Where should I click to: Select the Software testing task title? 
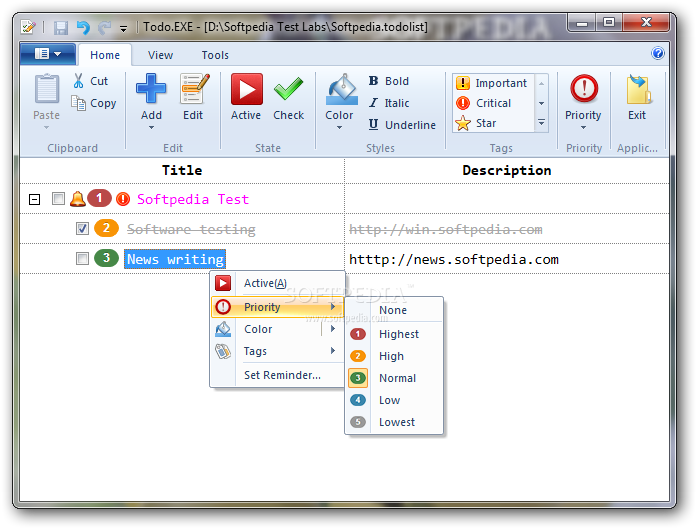tap(191, 229)
